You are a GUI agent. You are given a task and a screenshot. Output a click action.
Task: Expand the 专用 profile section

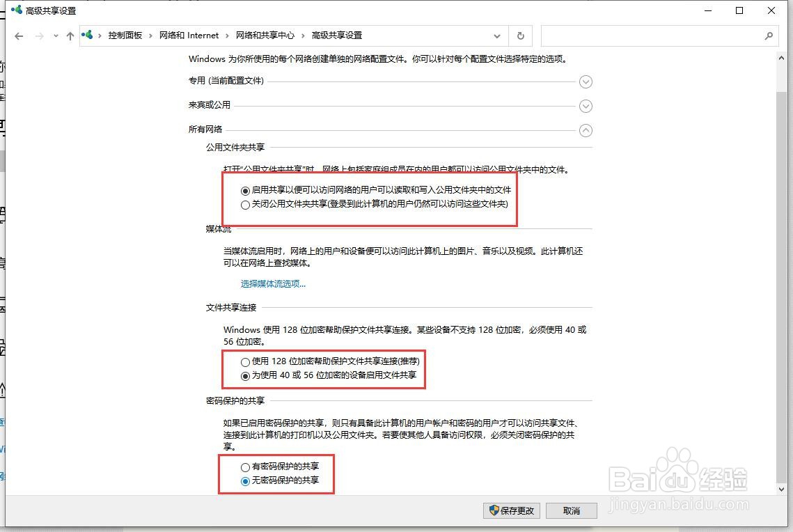(586, 81)
